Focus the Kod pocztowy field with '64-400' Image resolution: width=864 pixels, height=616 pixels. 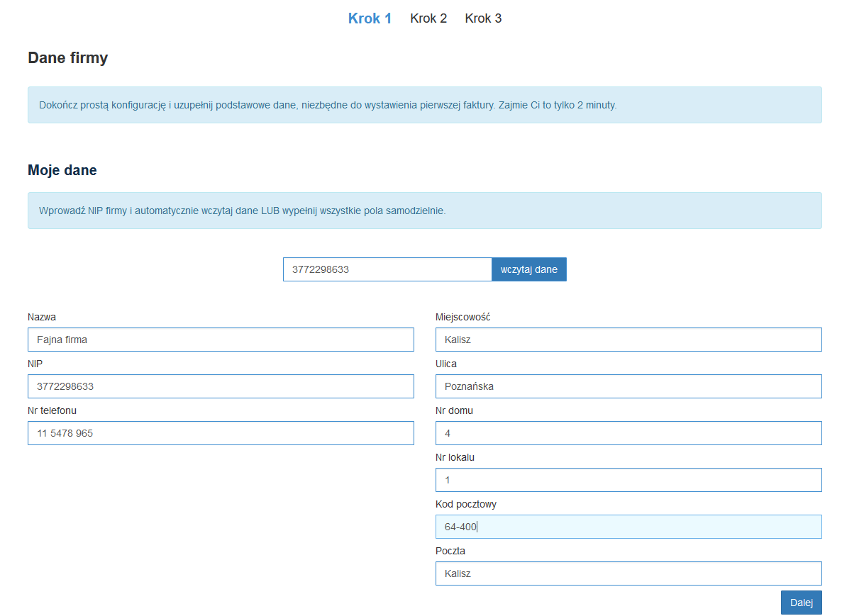point(628,527)
